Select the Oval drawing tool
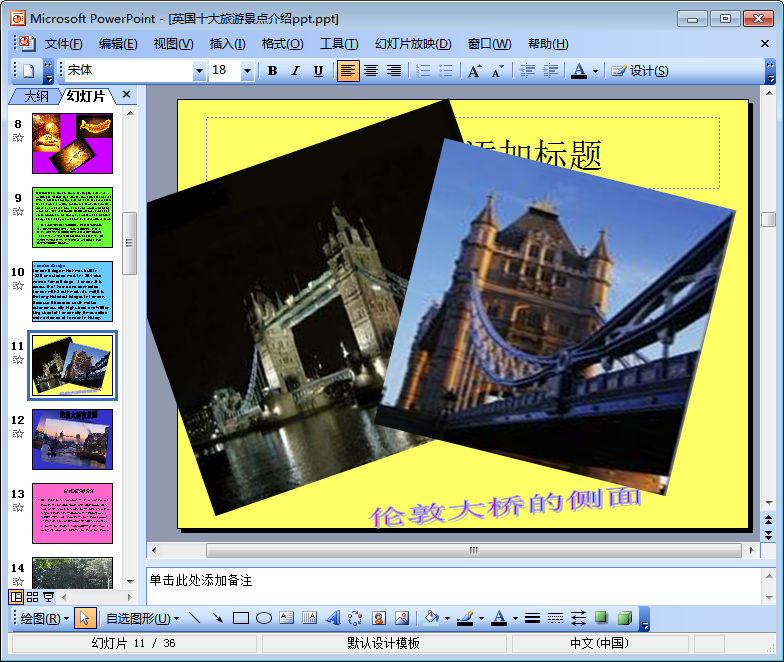Screen dimensions: 784x662 click(264, 618)
